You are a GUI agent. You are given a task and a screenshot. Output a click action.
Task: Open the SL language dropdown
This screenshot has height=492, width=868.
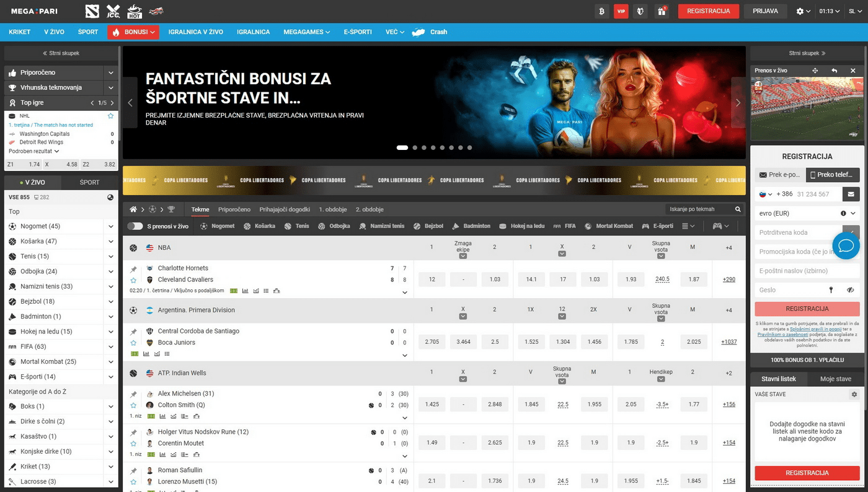coord(854,11)
